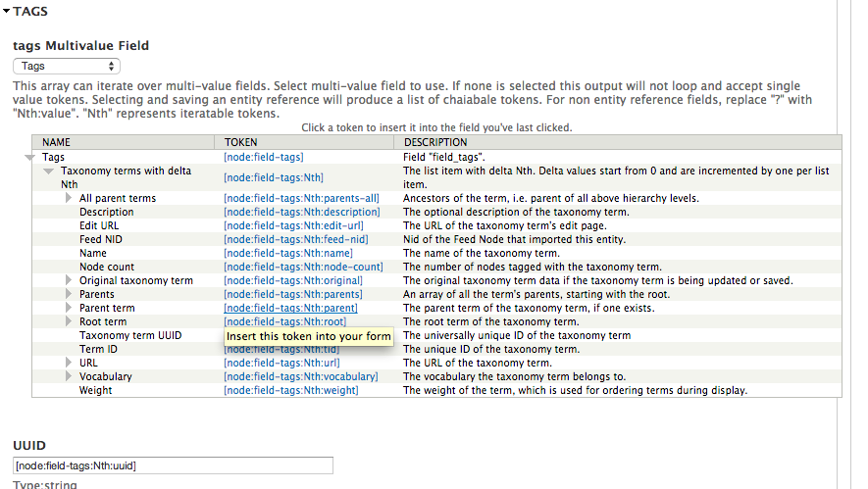This screenshot has height=489, width=868.
Task: Select the 'Feed NID' row name
Action: 101,239
